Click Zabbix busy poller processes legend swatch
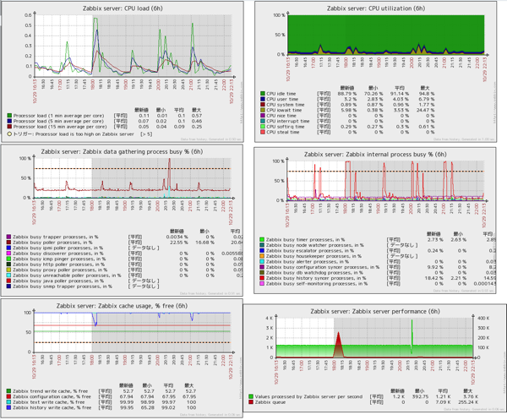The width and height of the screenshot is (507, 420). click(8, 243)
